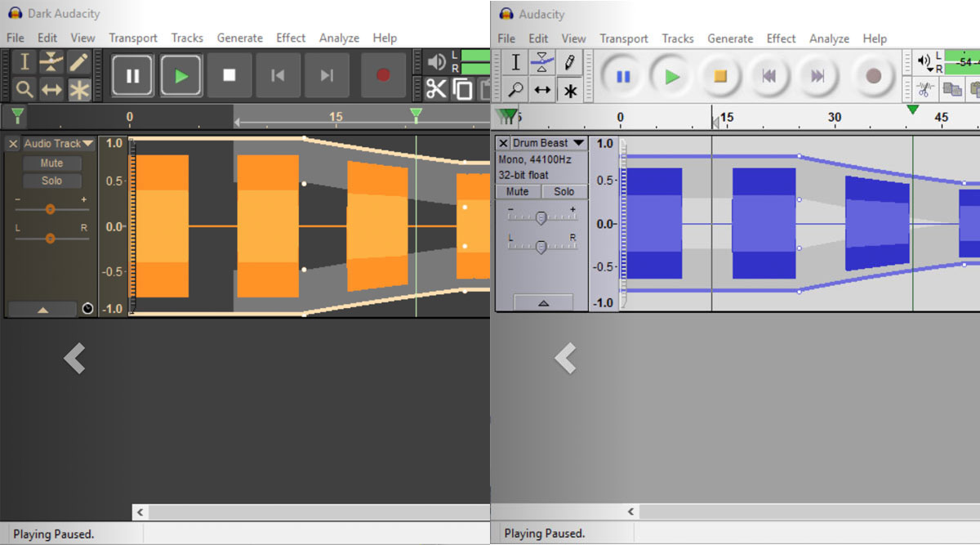Click the Mono, 44100Hz text on Drum Beast

click(x=535, y=159)
